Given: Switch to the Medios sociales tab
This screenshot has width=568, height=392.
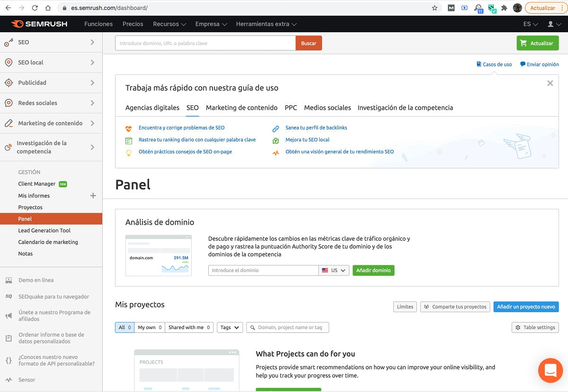Looking at the screenshot, I should (x=328, y=108).
